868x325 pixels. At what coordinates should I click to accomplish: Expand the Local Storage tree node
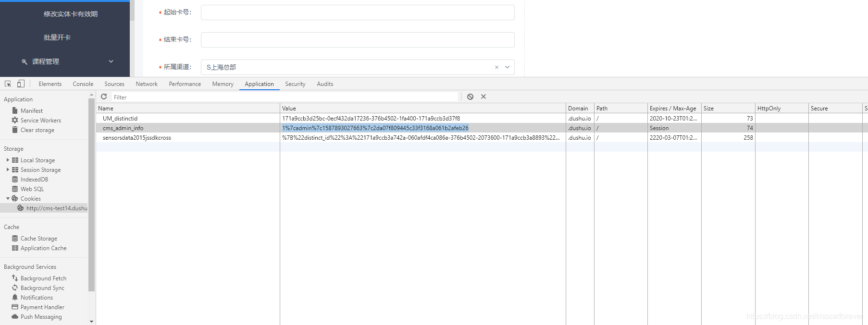tap(8, 160)
